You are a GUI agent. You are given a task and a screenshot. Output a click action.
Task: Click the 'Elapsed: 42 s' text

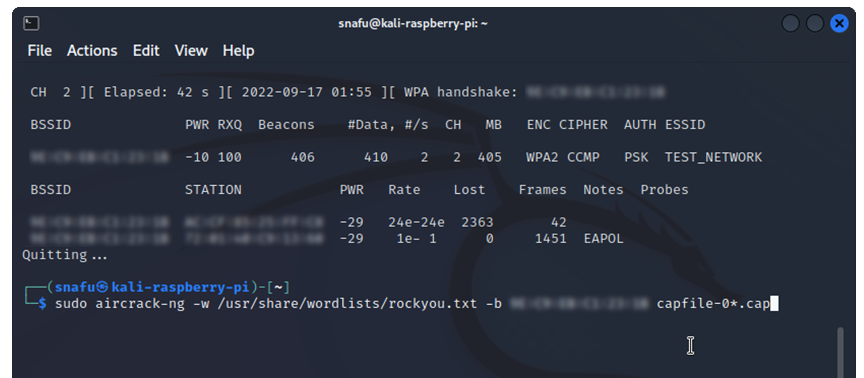pos(156,93)
